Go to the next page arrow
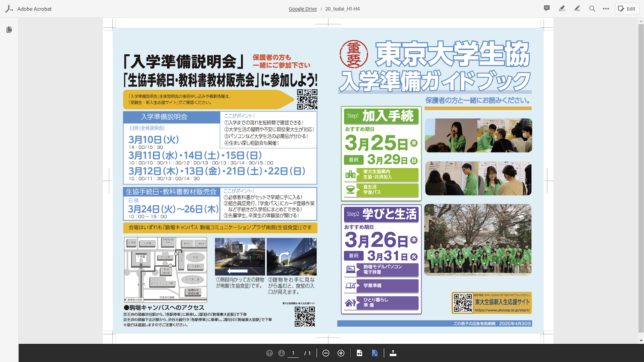Screen dimensions: 644x362 tap(282, 353)
